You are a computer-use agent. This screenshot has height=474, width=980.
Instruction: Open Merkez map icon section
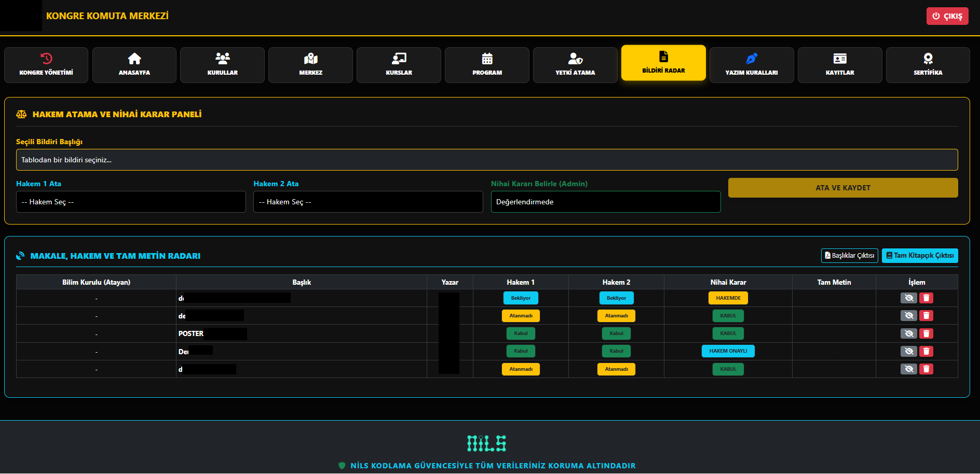311,65
